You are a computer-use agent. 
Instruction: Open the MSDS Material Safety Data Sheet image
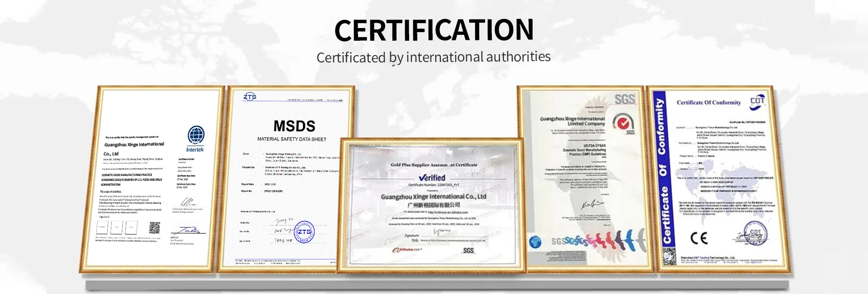[286, 180]
